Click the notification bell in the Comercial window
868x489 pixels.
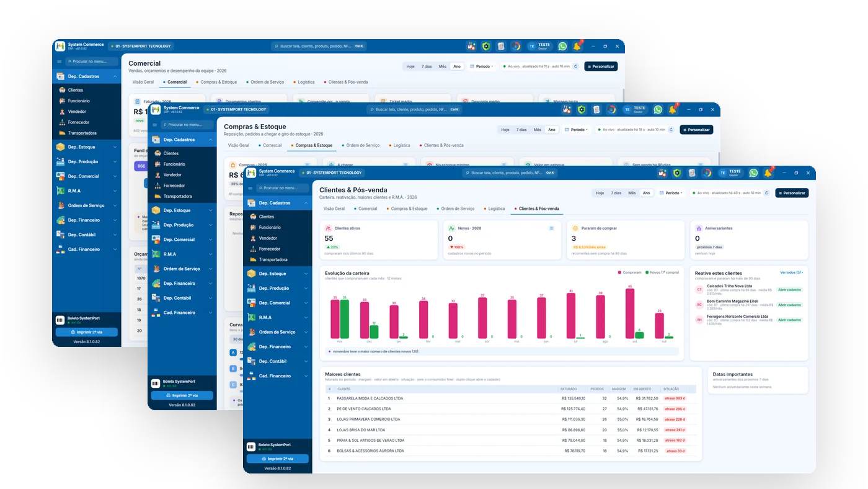(577, 47)
